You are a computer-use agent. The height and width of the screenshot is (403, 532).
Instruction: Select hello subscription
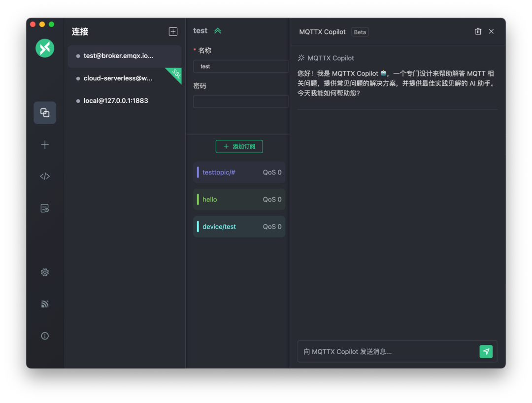239,200
